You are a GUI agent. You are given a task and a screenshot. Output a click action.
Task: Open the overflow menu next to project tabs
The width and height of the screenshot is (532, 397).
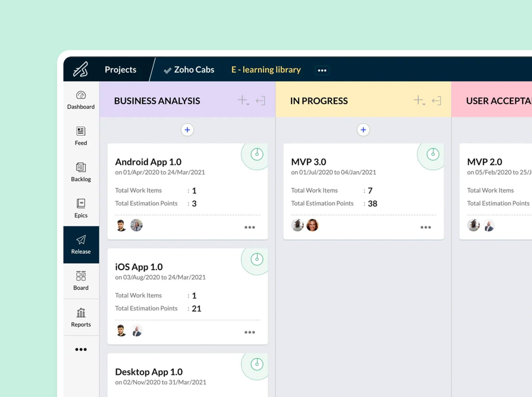click(x=322, y=70)
